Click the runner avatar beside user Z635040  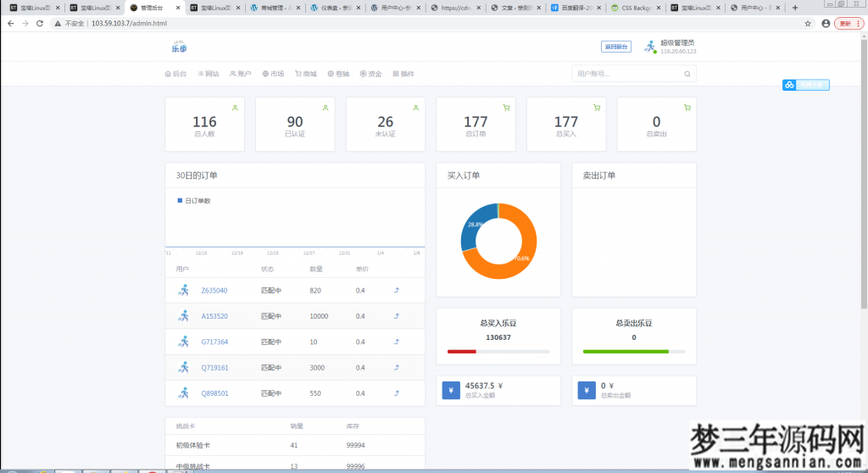coord(184,290)
